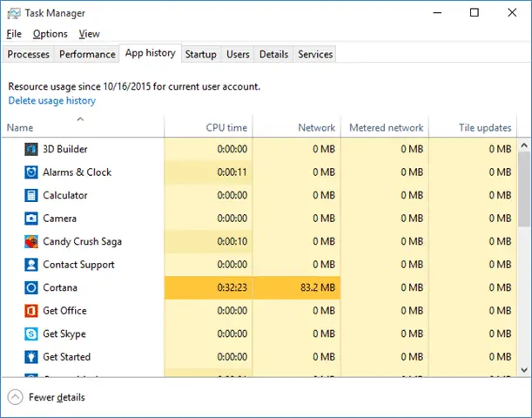Click the Get Skype app icon

pos(31,334)
